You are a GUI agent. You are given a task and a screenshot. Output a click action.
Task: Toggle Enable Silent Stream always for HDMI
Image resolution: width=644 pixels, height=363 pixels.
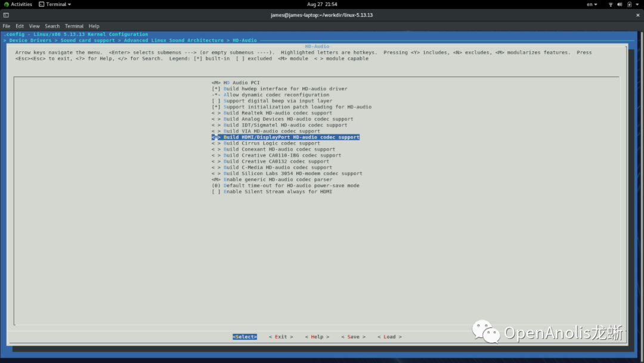click(x=272, y=192)
